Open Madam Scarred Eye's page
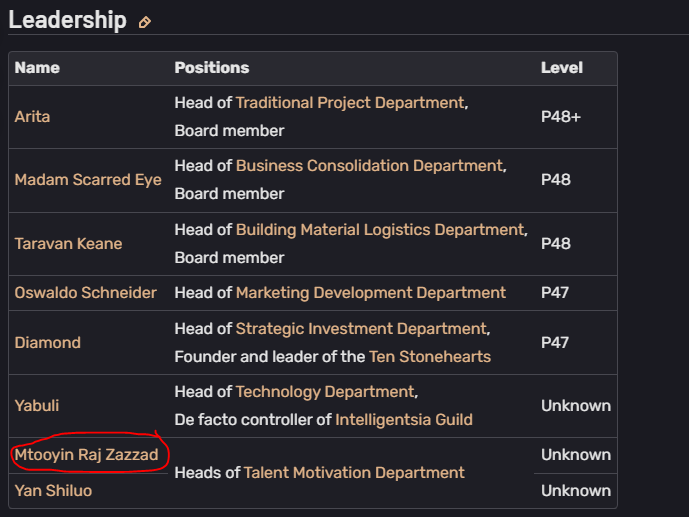This screenshot has height=517, width=689. (x=88, y=180)
